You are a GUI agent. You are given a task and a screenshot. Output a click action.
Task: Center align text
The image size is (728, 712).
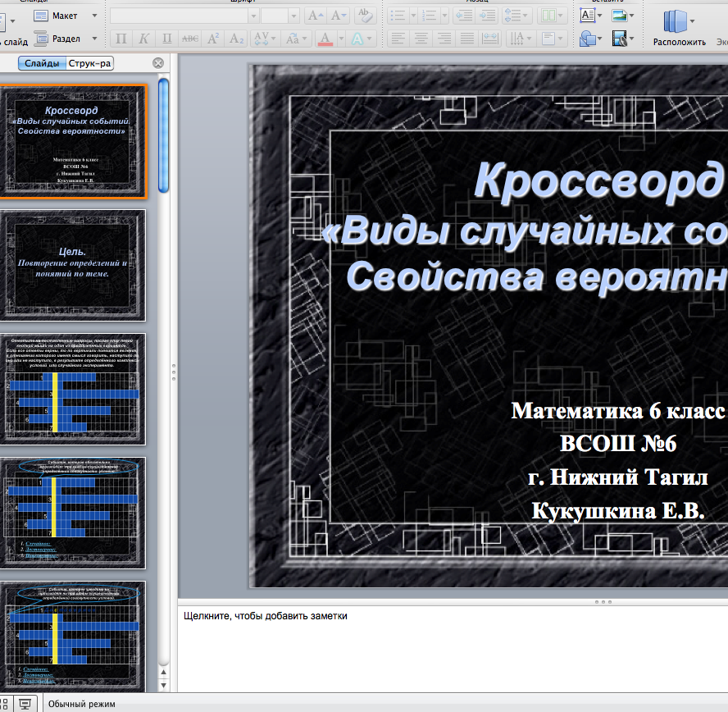click(x=421, y=39)
